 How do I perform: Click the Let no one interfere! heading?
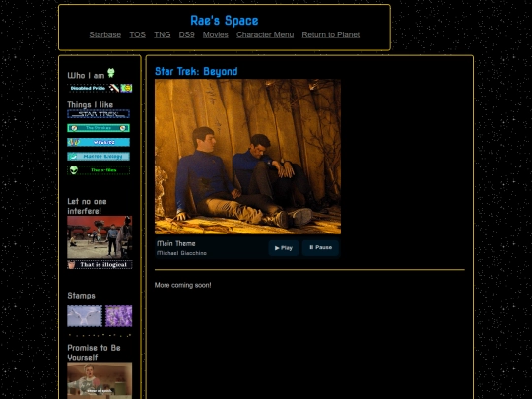point(88,206)
